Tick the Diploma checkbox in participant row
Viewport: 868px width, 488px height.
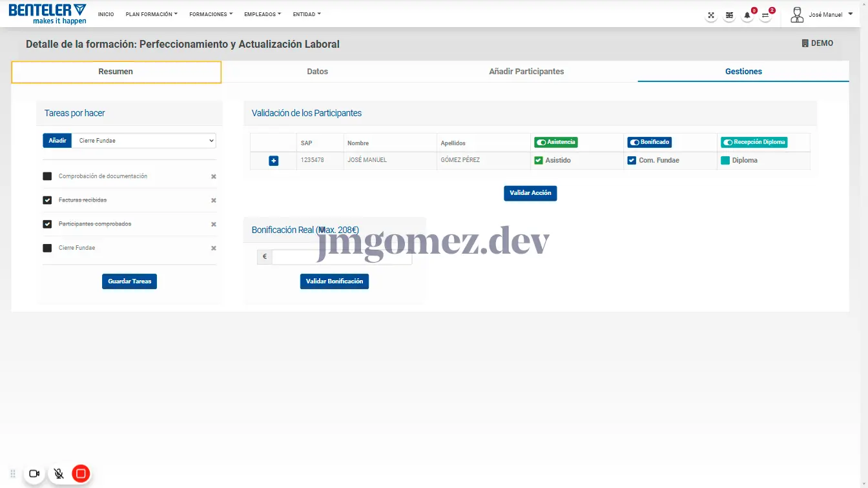click(x=725, y=160)
